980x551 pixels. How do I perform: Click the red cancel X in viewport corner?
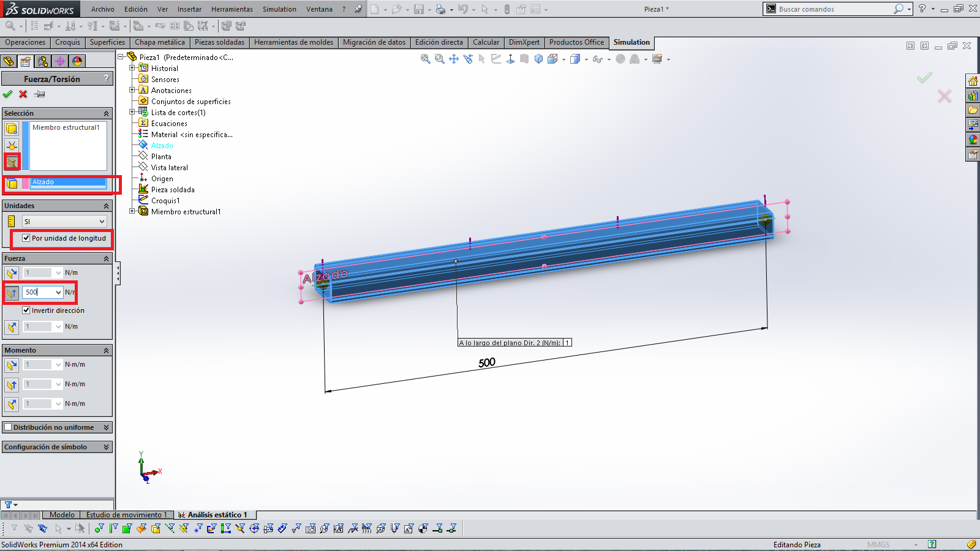click(x=944, y=96)
